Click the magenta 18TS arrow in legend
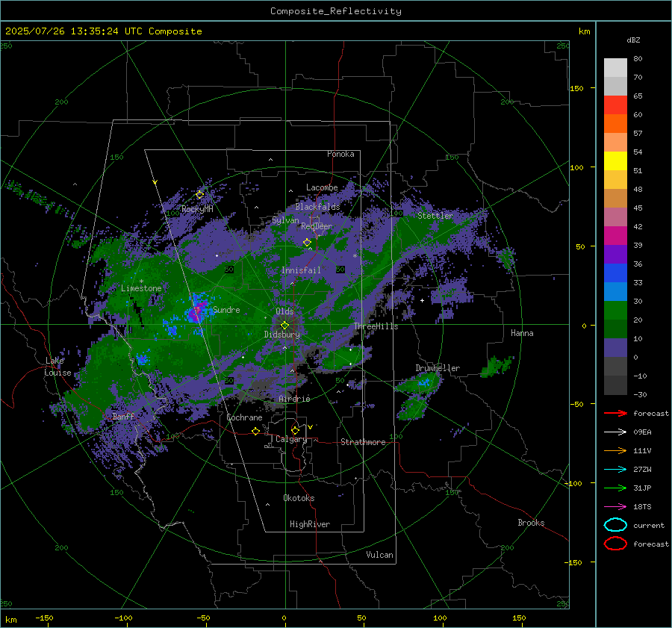Viewport: 672px width, 628px height. 615,506
